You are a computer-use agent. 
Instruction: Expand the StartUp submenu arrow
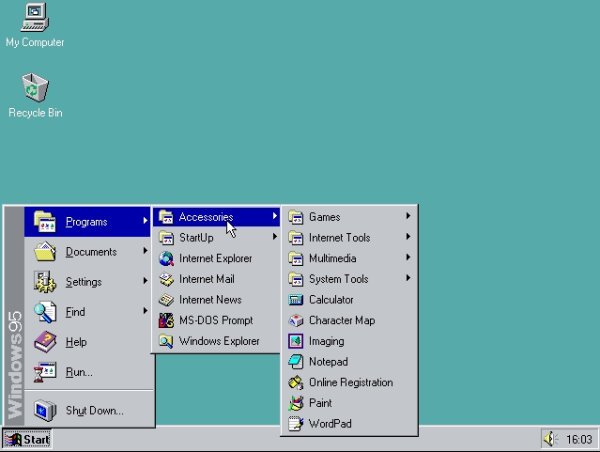pos(275,237)
